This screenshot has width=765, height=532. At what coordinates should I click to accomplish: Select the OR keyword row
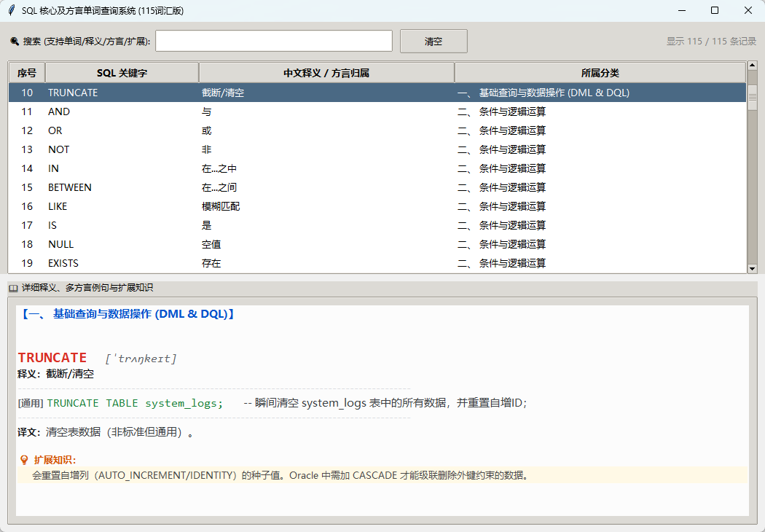click(x=377, y=130)
